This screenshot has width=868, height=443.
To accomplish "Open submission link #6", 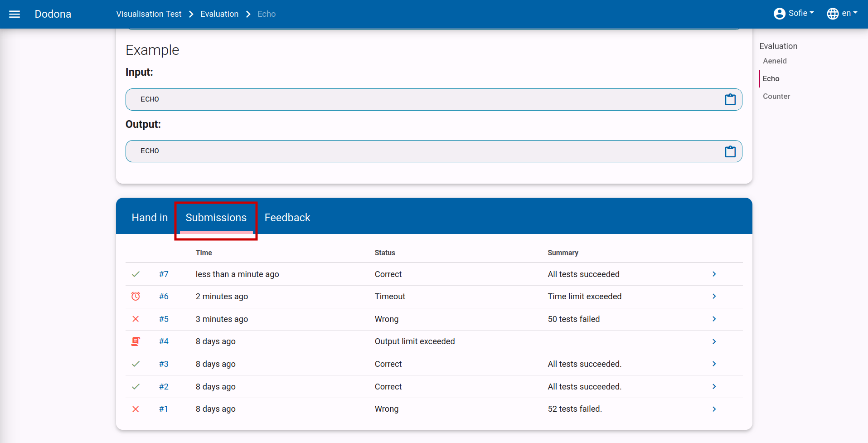I will tap(164, 296).
